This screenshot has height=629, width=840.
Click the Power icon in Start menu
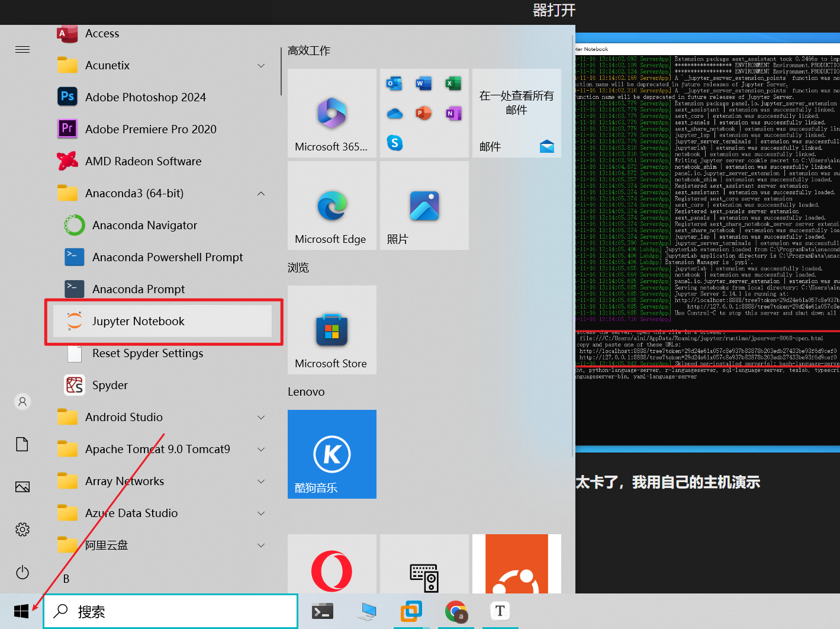[x=22, y=572]
